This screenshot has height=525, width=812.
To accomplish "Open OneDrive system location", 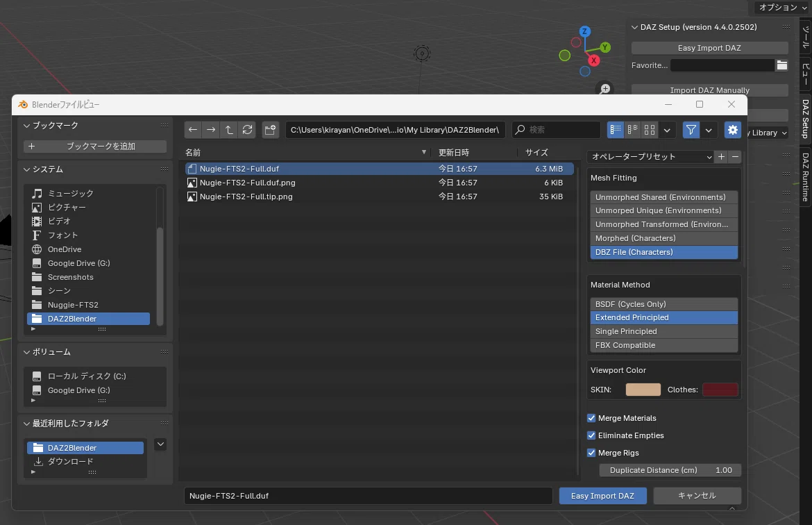I will [89, 249].
